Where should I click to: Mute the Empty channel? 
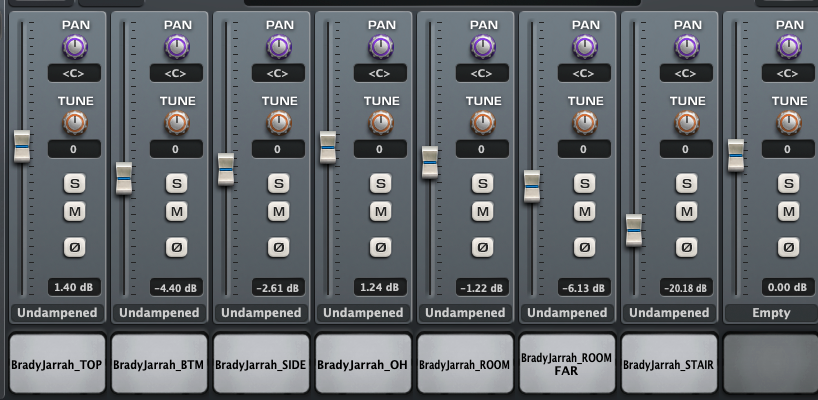coord(788,212)
